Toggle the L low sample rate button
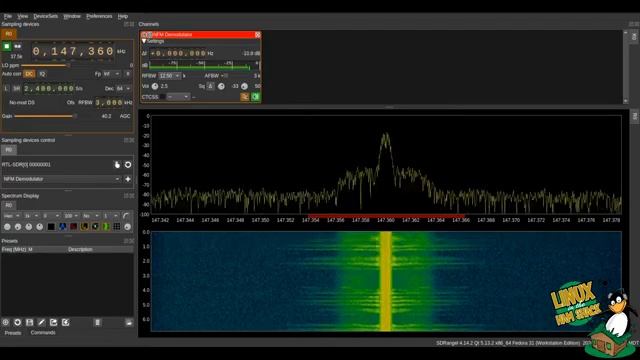This screenshot has height=360, width=640. (6, 88)
